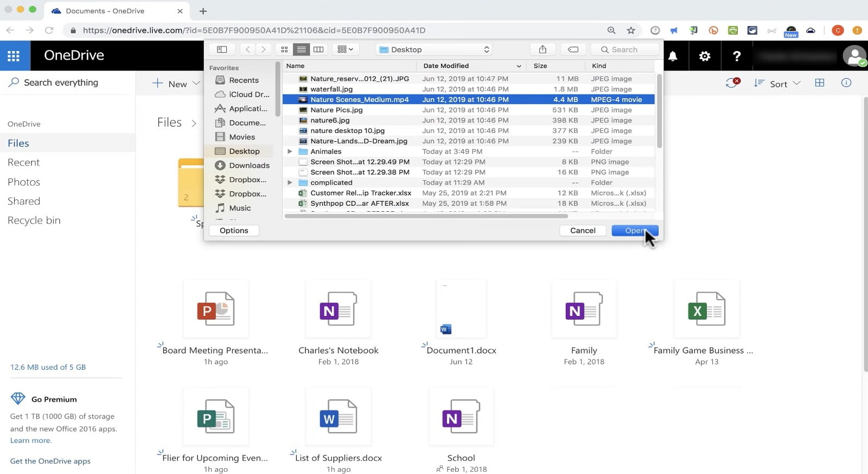Click Get the OneDrive apps link
Viewport: 868px width, 474px height.
50,461
